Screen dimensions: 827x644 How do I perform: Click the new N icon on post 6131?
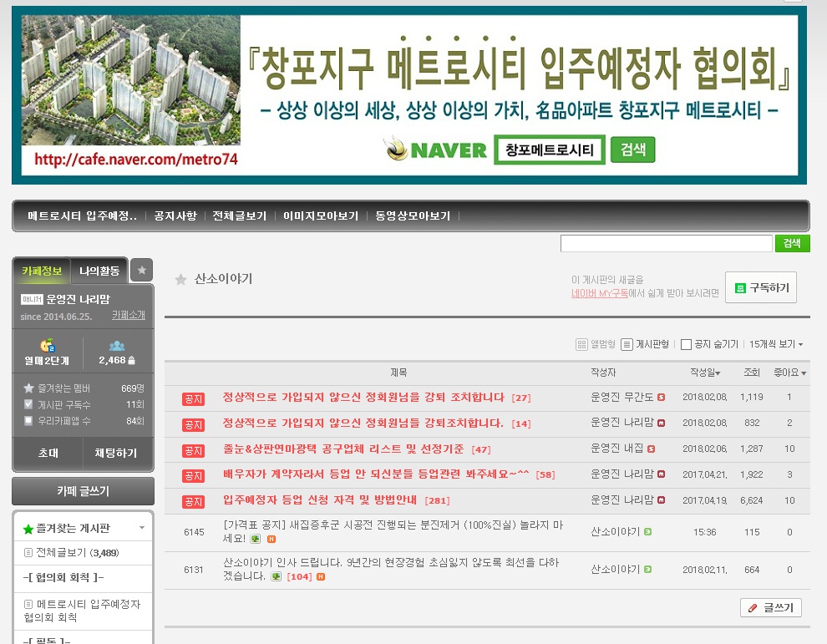tap(320, 577)
